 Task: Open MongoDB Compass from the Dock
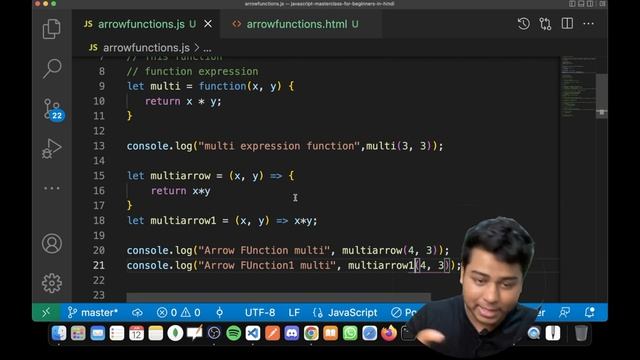click(175, 333)
